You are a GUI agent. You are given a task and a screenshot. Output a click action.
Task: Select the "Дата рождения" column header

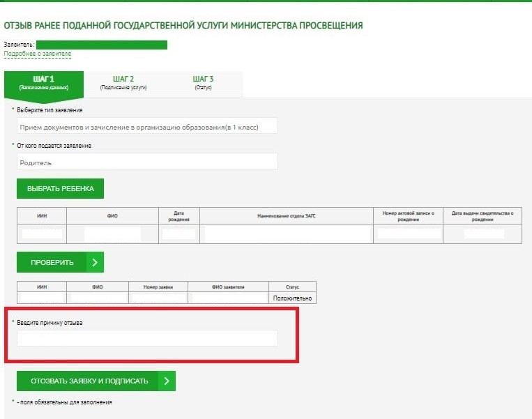click(178, 215)
